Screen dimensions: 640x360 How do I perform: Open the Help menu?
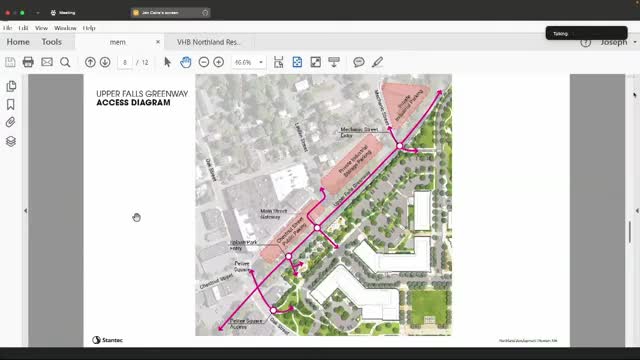89,28
